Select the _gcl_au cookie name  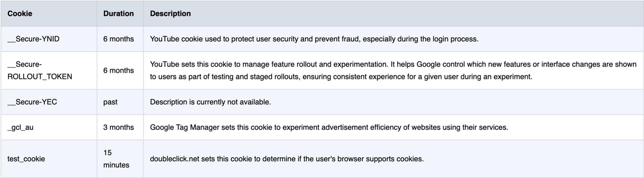click(x=20, y=127)
